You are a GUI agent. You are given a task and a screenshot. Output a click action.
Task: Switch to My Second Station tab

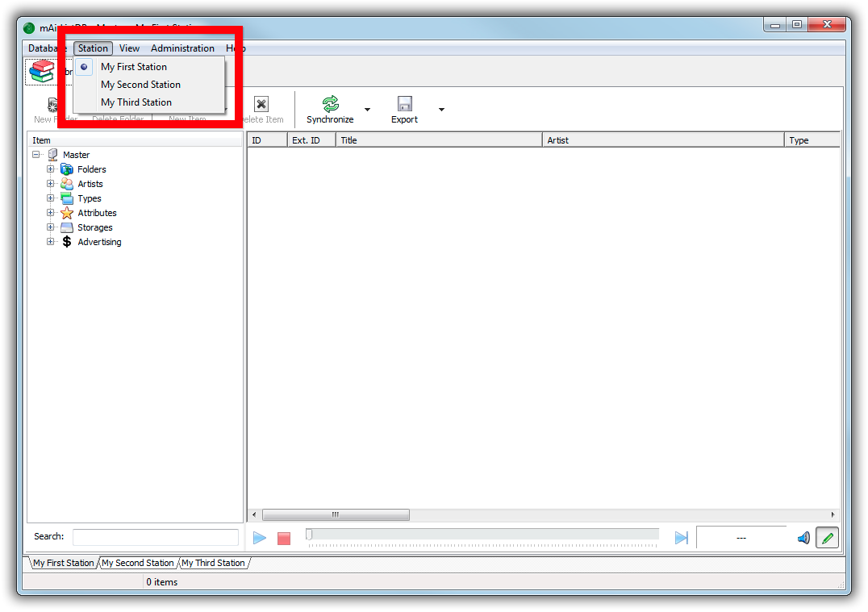pyautogui.click(x=138, y=563)
